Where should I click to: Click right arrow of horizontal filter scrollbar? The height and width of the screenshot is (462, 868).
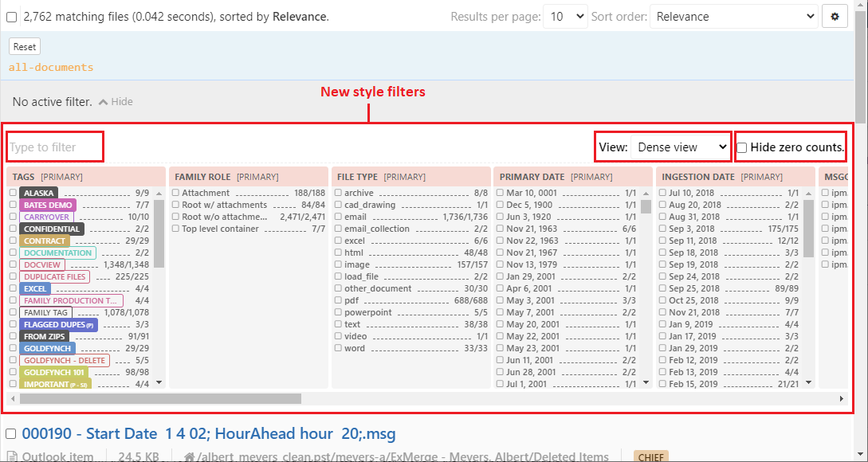point(842,398)
